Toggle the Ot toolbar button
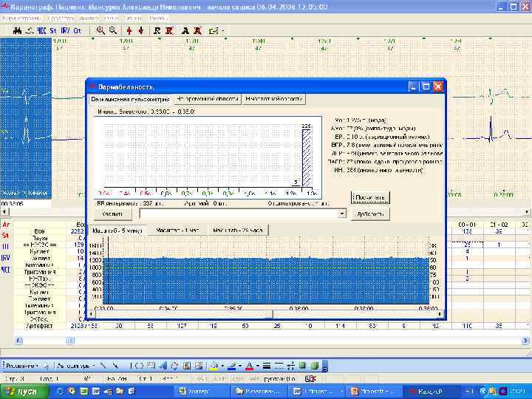Image resolution: width=532 pixels, height=399 pixels. [77, 30]
